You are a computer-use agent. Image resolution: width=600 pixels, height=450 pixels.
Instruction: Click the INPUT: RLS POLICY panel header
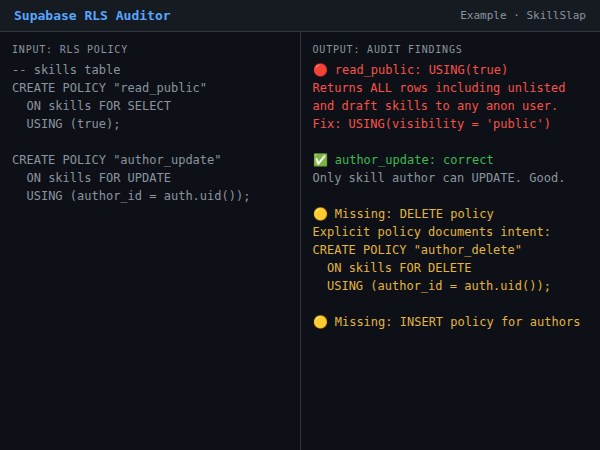click(70, 49)
